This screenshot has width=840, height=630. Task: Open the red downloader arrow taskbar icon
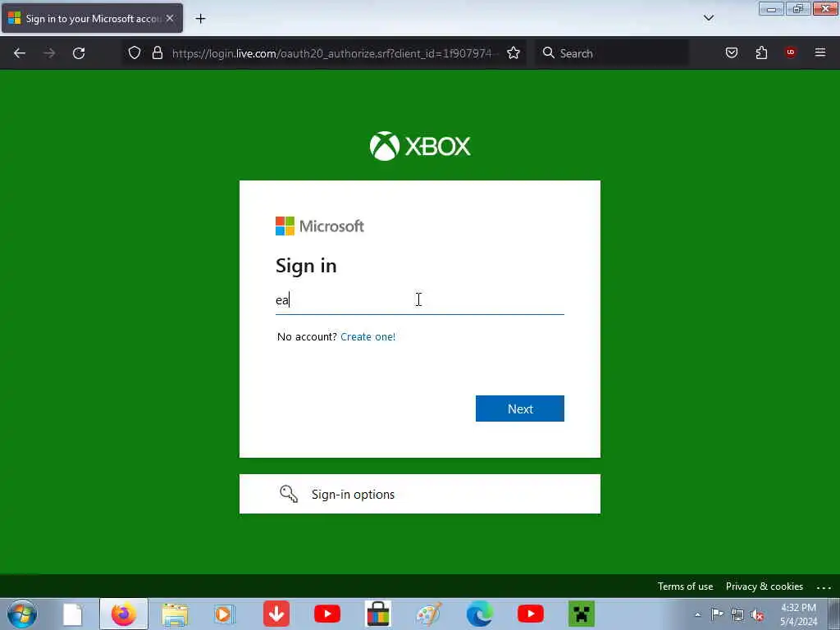tap(276, 614)
